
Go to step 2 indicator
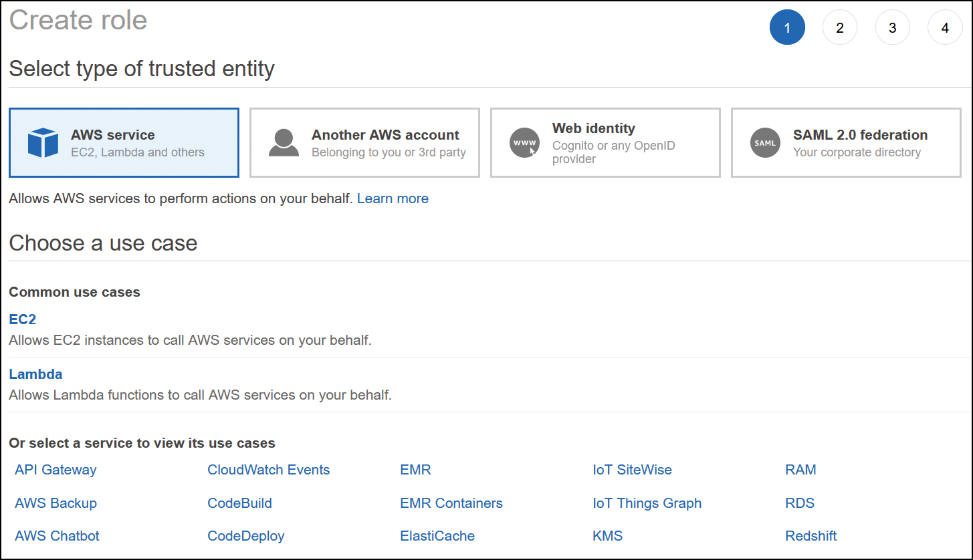point(840,27)
